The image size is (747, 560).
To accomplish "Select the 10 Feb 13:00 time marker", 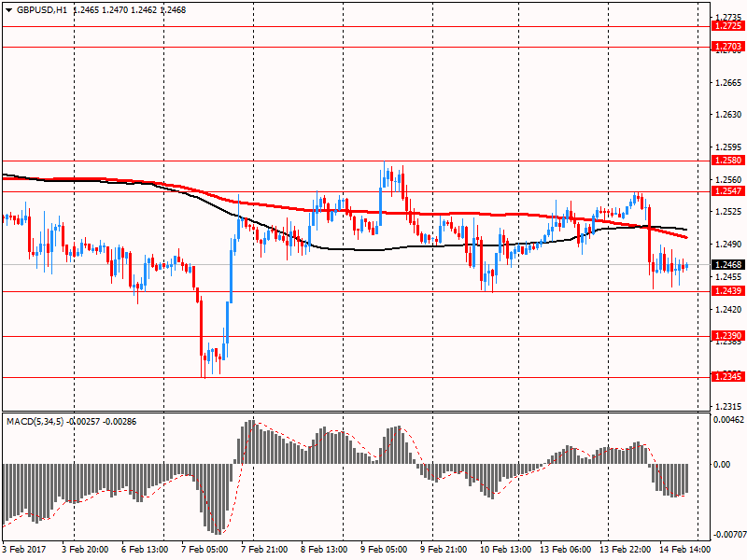I will pyautogui.click(x=505, y=550).
